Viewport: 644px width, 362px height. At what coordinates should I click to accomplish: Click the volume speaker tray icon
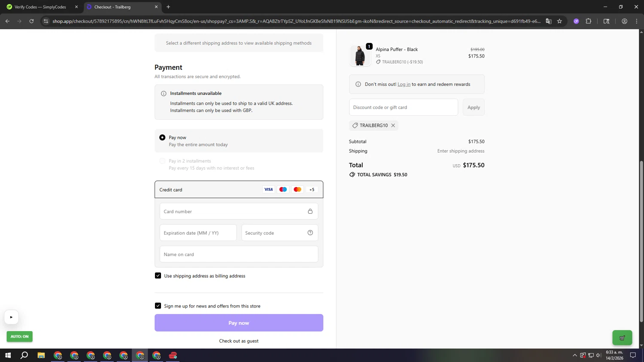coord(599,355)
